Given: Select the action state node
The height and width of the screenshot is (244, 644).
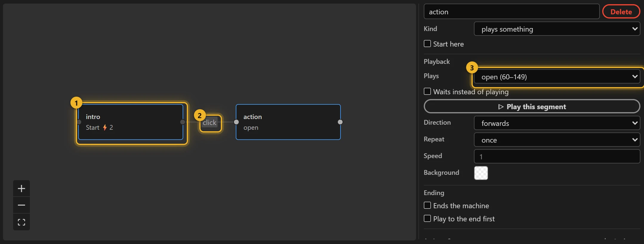Looking at the screenshot, I should click(x=288, y=122).
